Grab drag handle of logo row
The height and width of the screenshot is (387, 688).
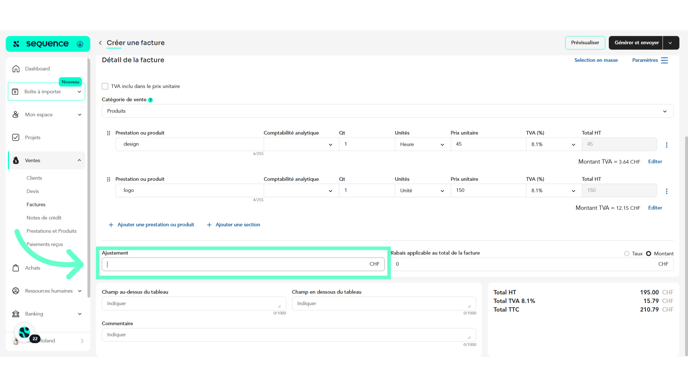(x=108, y=179)
